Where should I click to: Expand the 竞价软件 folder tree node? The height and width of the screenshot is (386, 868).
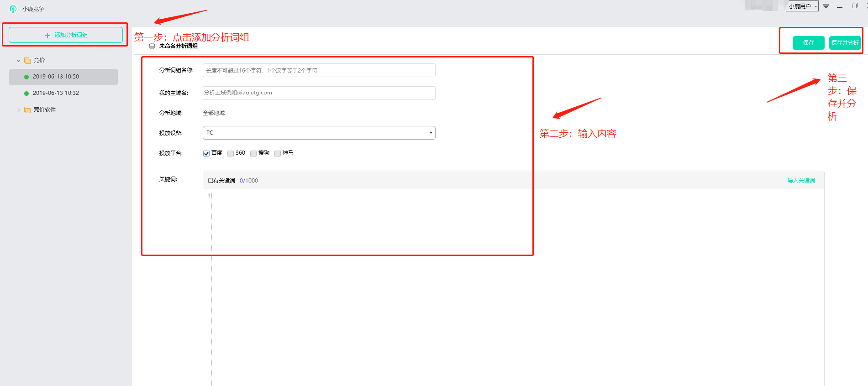[x=18, y=110]
